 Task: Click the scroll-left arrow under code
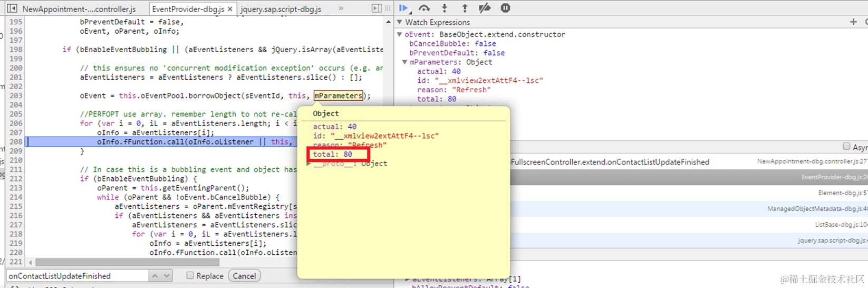tap(30, 262)
